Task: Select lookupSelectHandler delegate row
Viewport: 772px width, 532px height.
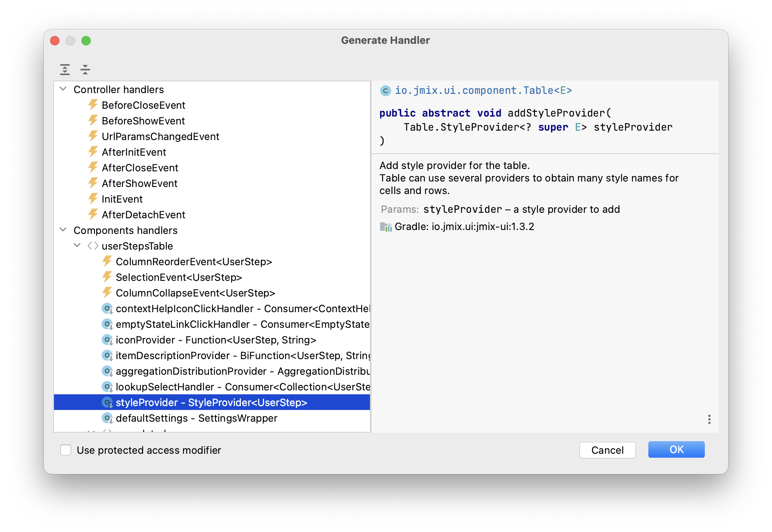Action: coord(212,387)
